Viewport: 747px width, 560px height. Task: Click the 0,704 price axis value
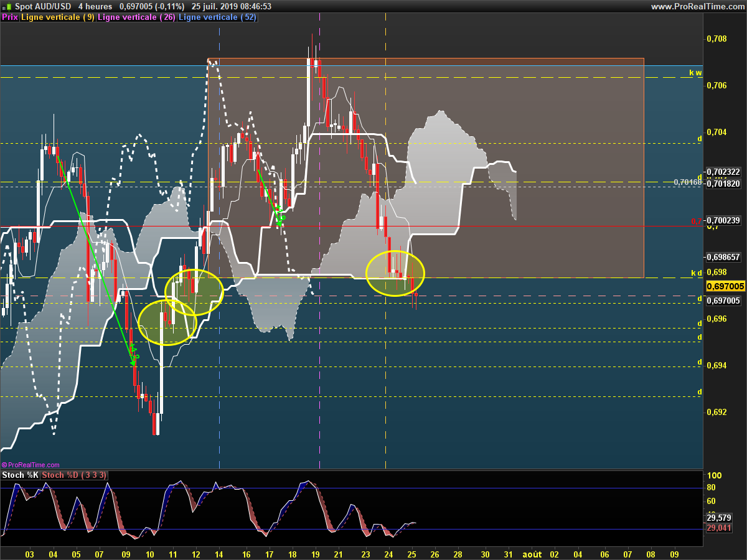[716, 132]
